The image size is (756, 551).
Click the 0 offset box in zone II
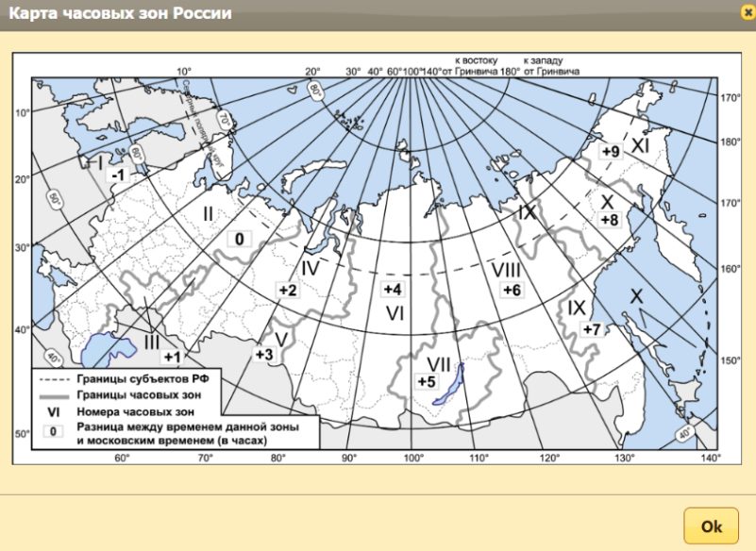tap(239, 240)
